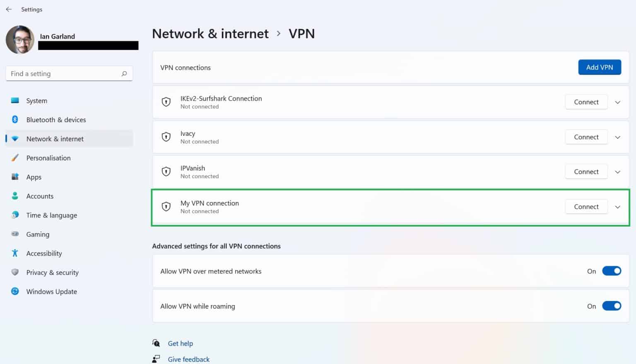Image resolution: width=636 pixels, height=364 pixels.
Task: Disable Allow VPN over metered networks
Action: (x=612, y=271)
